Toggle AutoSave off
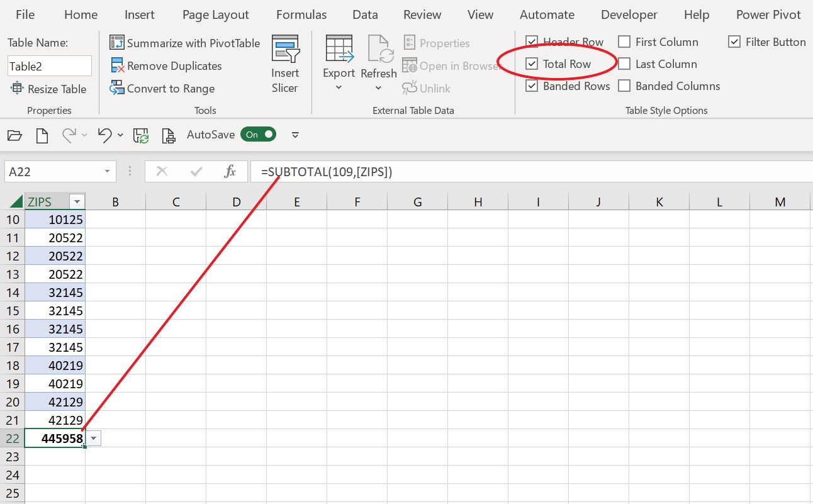 tap(258, 134)
